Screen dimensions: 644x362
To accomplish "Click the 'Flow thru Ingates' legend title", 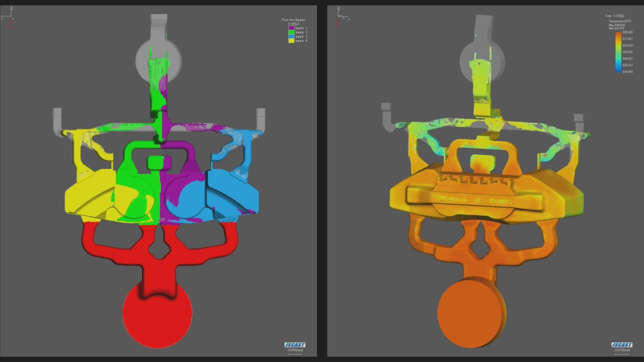I will coord(293,20).
